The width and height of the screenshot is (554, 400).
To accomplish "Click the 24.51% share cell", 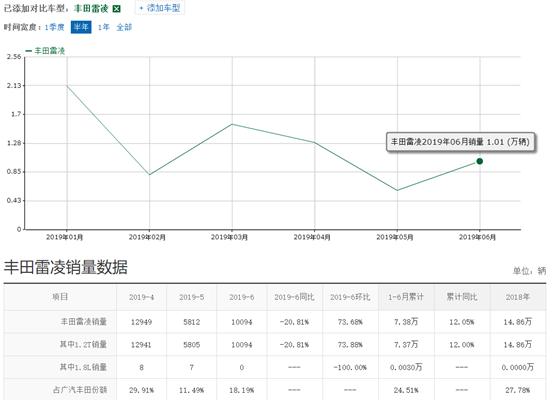I will click(406, 390).
